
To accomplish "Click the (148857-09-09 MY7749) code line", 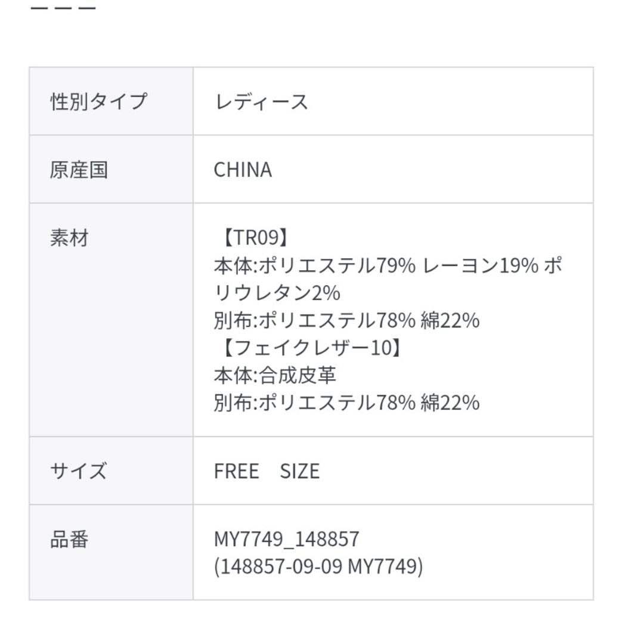I will click(x=318, y=566).
